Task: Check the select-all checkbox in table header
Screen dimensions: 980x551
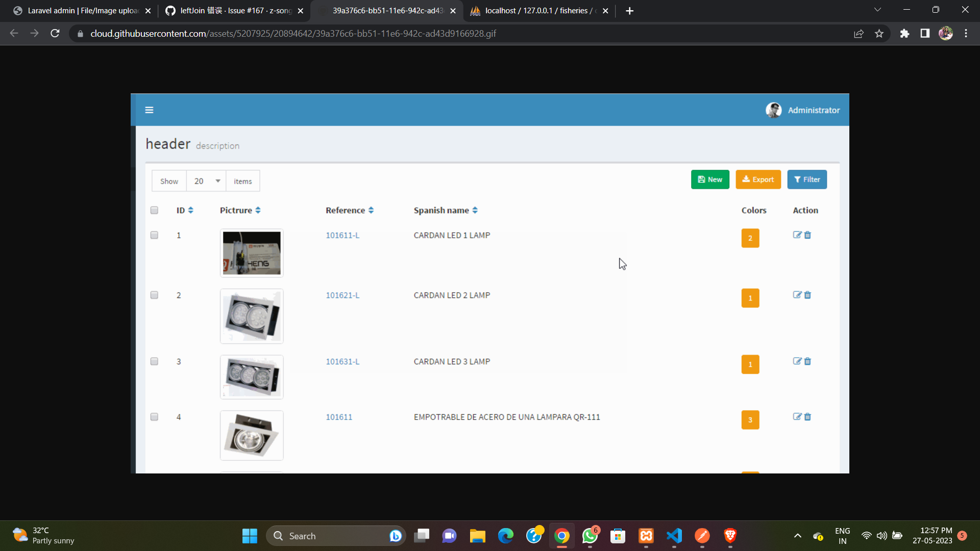Action: [x=154, y=210]
